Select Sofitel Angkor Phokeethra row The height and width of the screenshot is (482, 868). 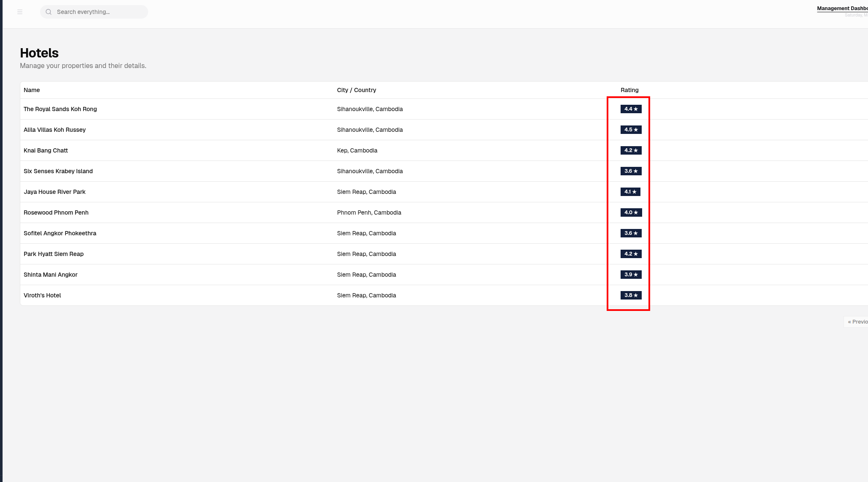tap(60, 233)
